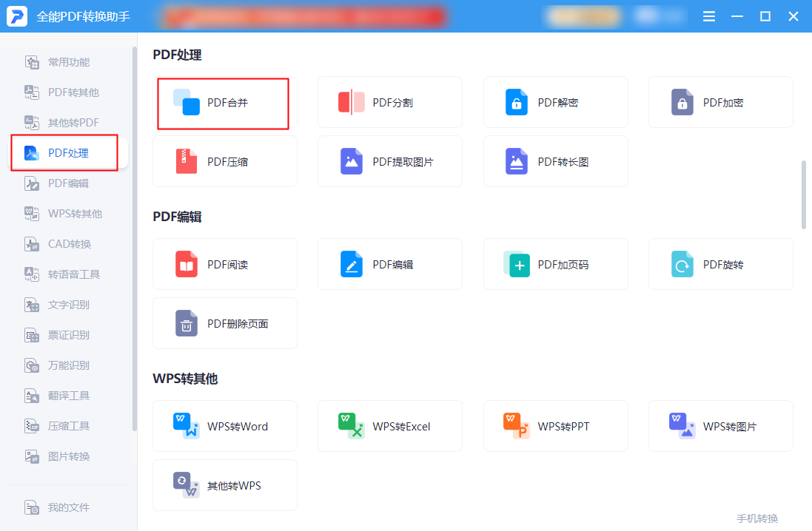Screen dimensions: 812x531
Task: Open the WPS转Excel converter
Action: coord(390,427)
